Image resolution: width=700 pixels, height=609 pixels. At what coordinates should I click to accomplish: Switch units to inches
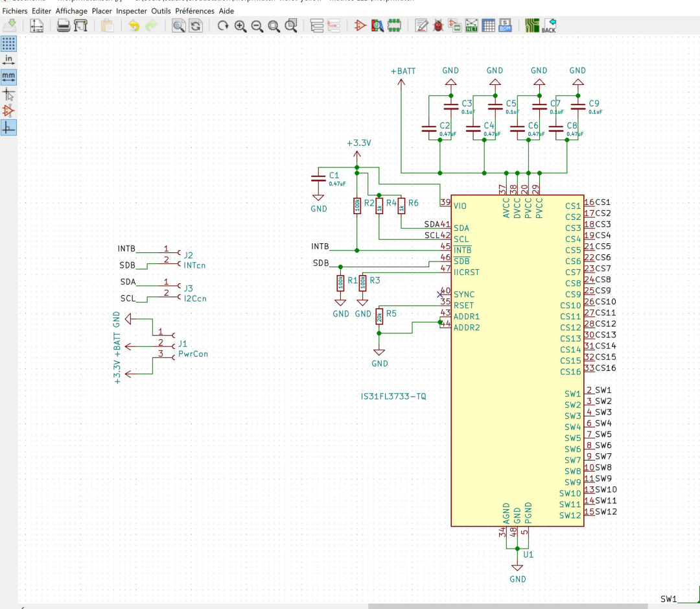tap(8, 60)
